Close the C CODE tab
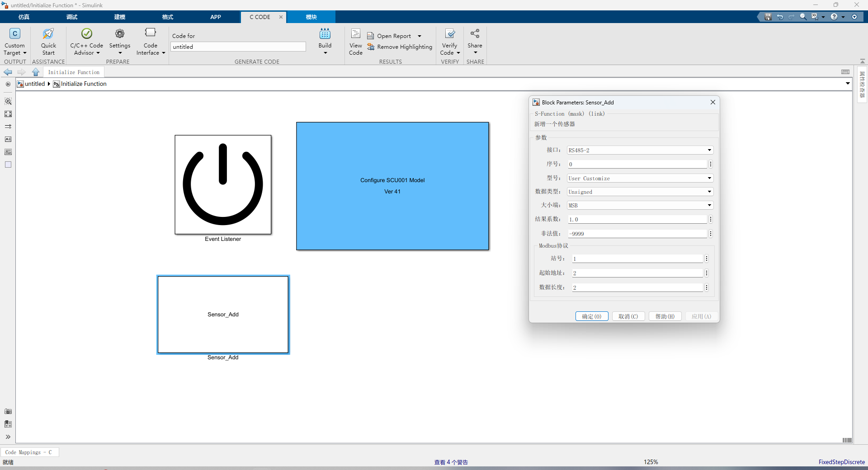Image resolution: width=868 pixels, height=470 pixels. [x=281, y=17]
